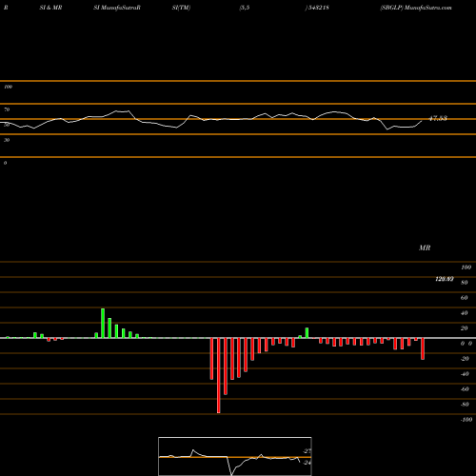
Task: Click the MR axis label -20
Action: coord(465,359)
